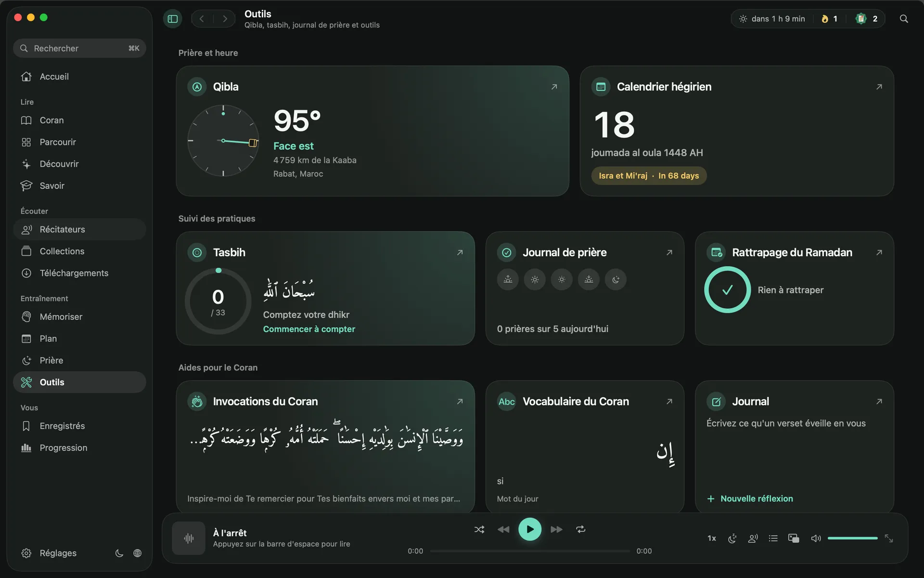Image resolution: width=924 pixels, height=578 pixels.
Task: Go forward with the right chevron
Action: point(225,19)
